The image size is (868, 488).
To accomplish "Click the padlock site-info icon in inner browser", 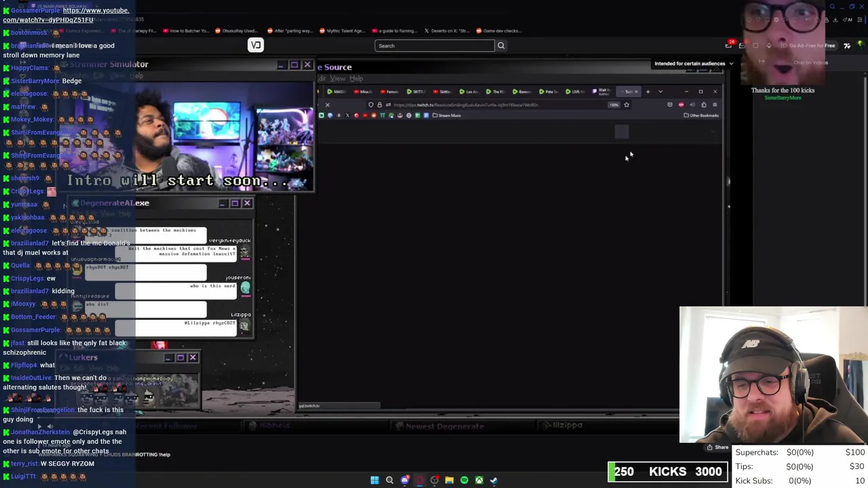I will coord(380,105).
